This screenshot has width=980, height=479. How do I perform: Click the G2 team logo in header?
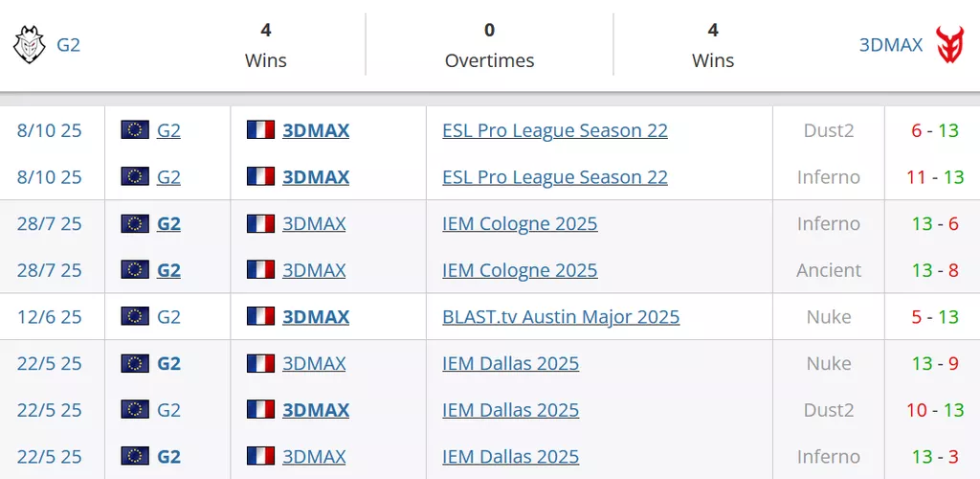click(29, 44)
